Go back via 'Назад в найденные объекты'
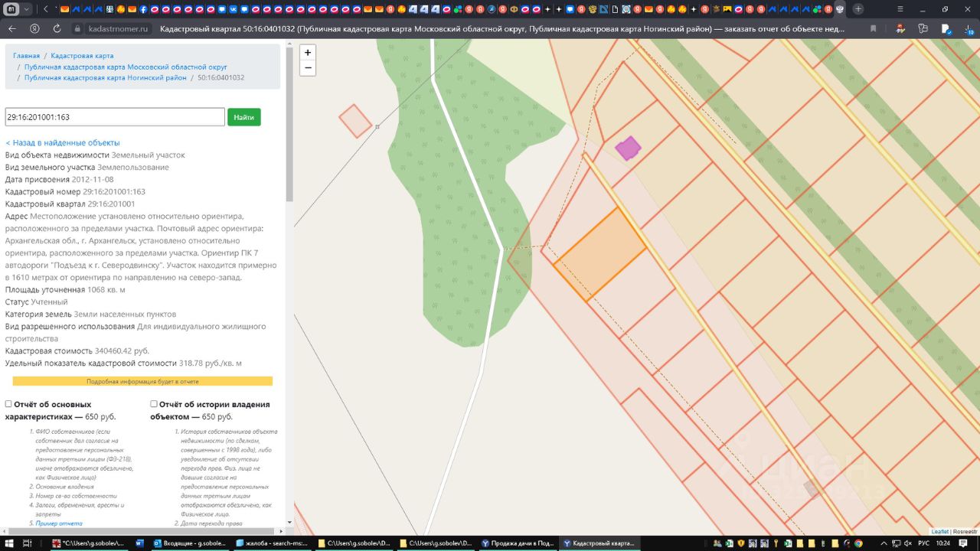 [63, 142]
